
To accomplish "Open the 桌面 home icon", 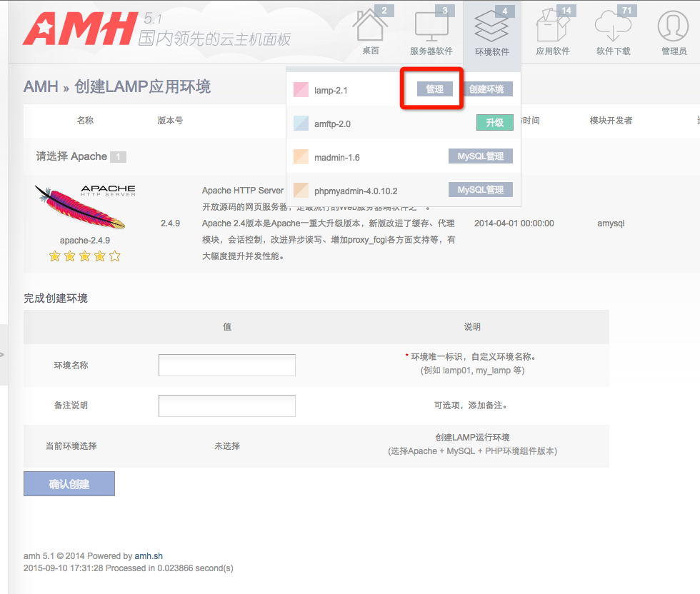I will [370, 27].
